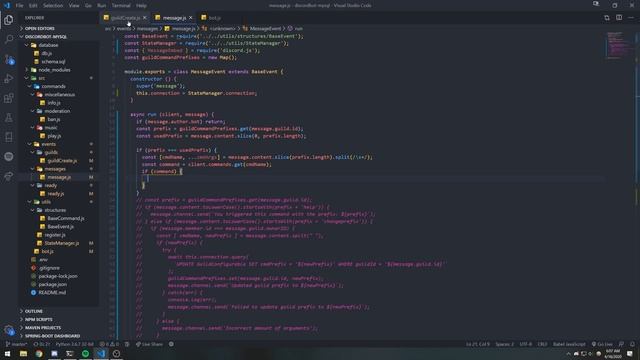Close the guildCreate.js tab
The width and height of the screenshot is (640, 360).
click(144, 18)
